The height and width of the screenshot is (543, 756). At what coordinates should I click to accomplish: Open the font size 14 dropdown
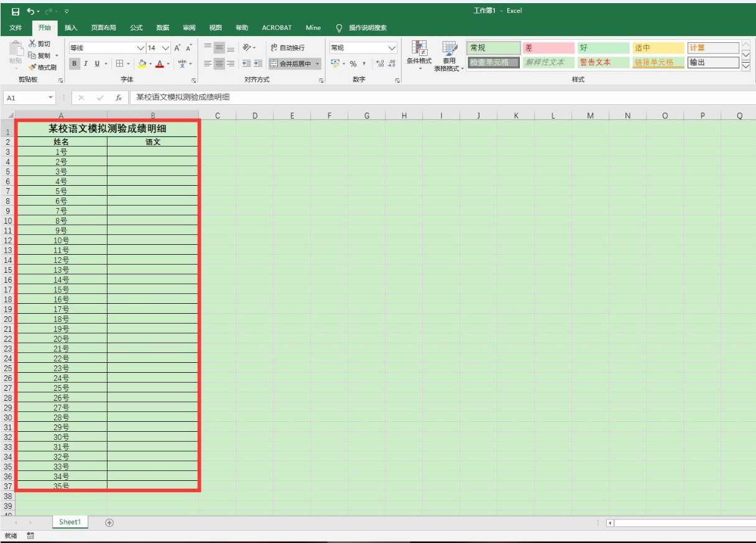tap(166, 48)
